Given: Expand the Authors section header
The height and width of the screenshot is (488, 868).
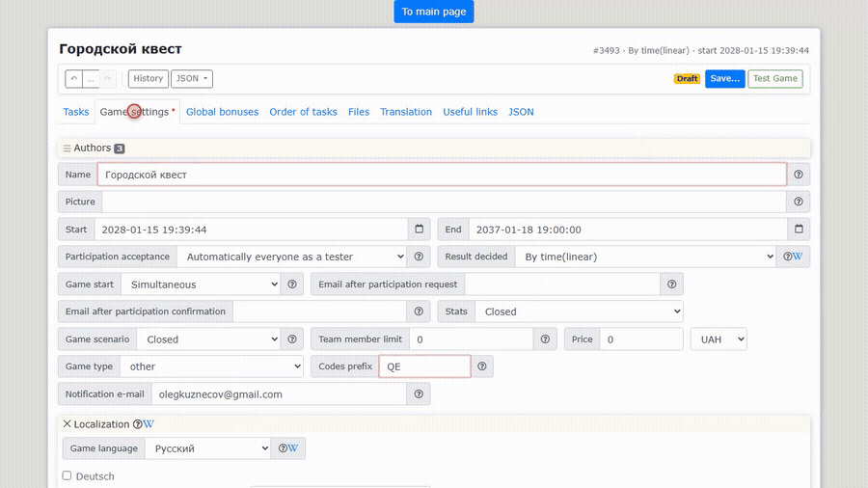Looking at the screenshot, I should click(434, 149).
